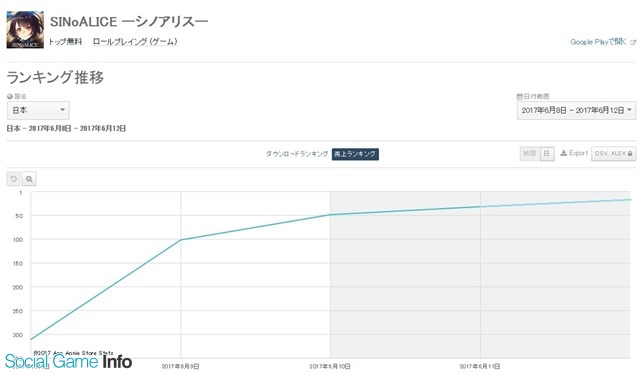Click the magnifier zoom icon above chart
Screen dimensions: 640x374
(29, 179)
